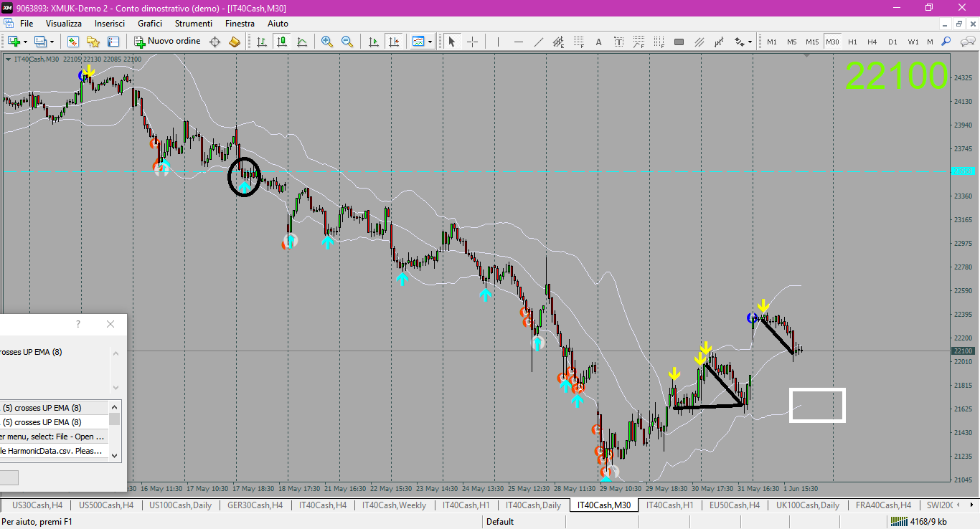
Task: Switch timeframe to M1
Action: point(772,42)
